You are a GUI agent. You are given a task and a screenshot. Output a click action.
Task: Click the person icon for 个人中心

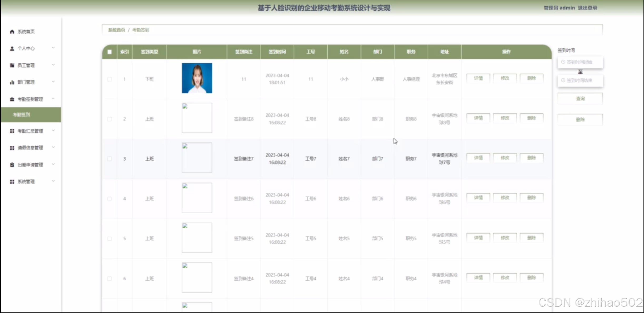click(12, 48)
